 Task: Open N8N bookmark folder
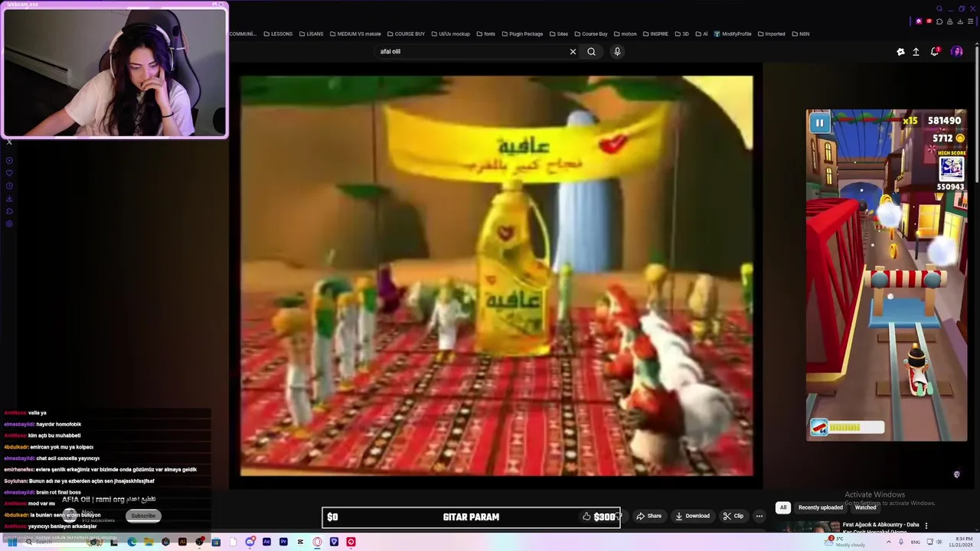[x=801, y=34]
